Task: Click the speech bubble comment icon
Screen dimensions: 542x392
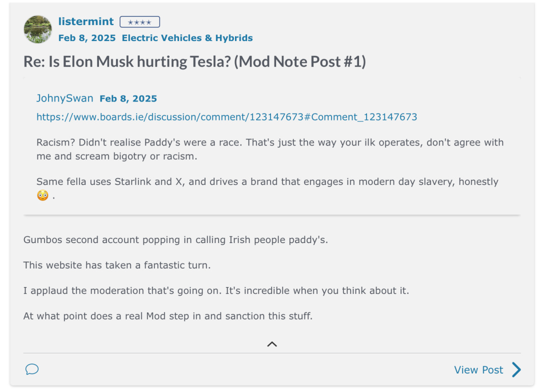Action: tap(32, 369)
